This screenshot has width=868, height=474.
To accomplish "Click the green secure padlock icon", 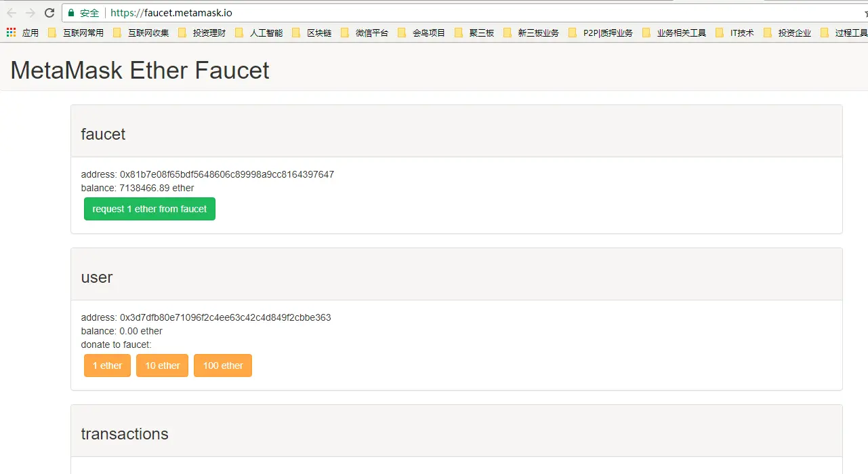I will 71,13.
